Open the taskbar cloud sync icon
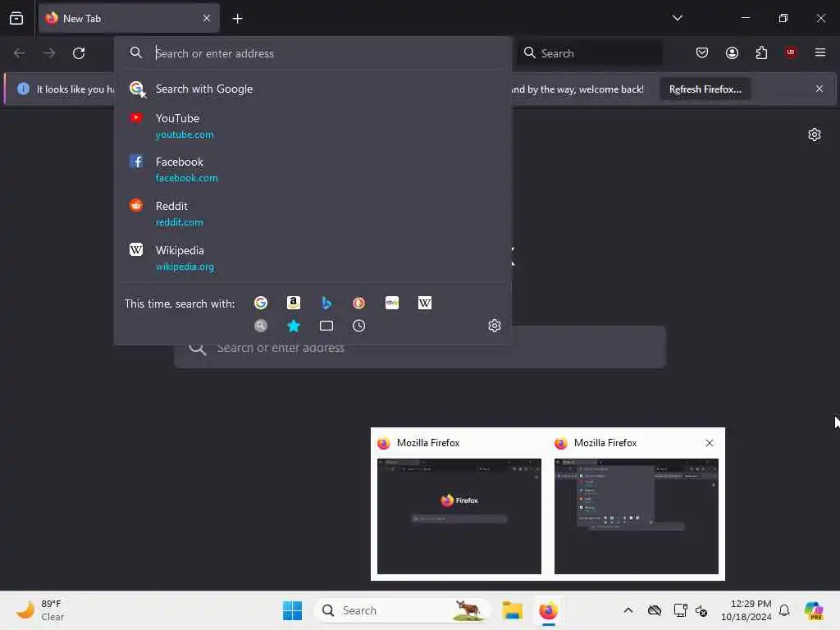The image size is (840, 630). [x=654, y=610]
